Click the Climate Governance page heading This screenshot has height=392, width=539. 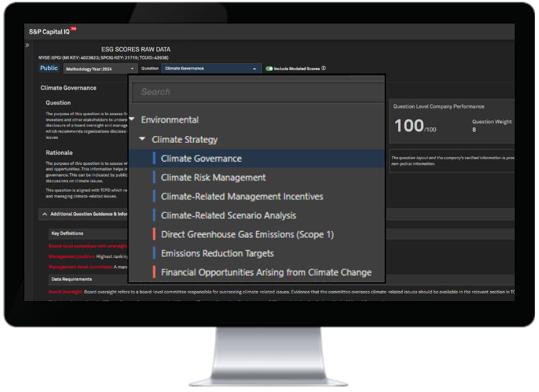coord(69,88)
